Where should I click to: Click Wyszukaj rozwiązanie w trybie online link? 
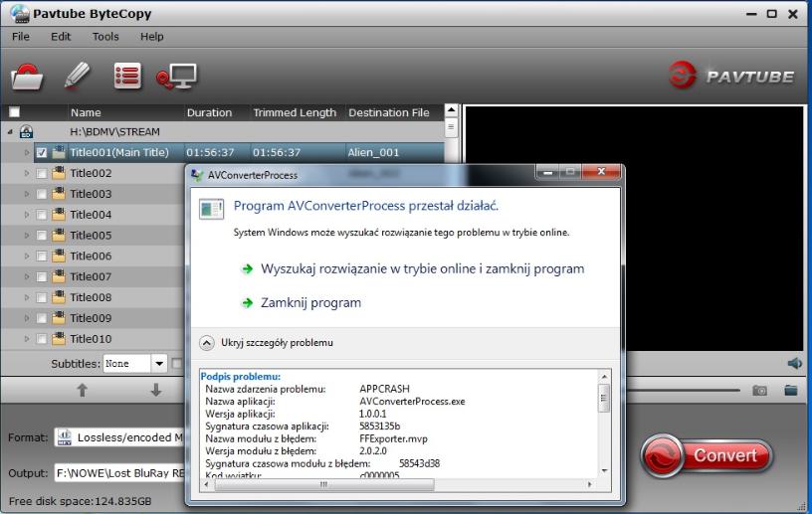pos(423,268)
